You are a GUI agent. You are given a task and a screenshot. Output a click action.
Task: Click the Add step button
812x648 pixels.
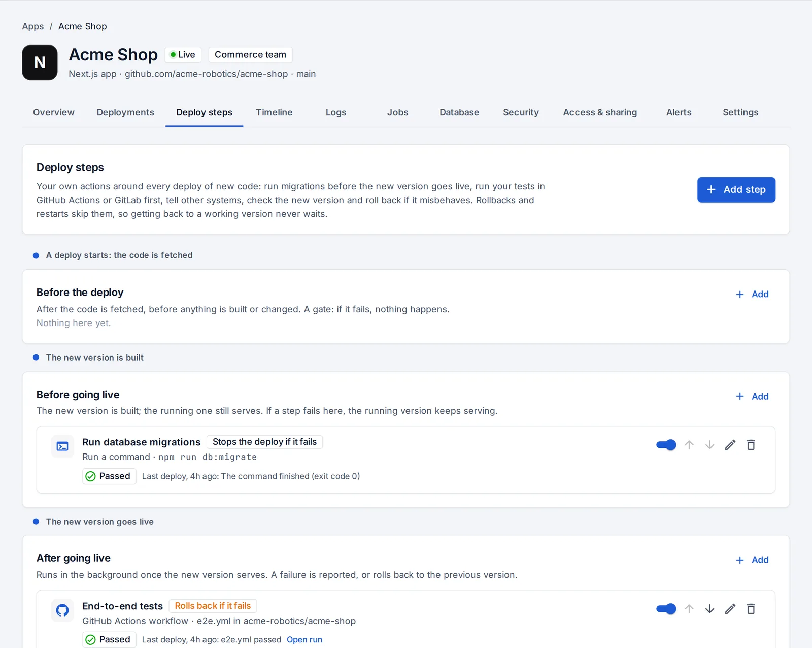point(736,190)
